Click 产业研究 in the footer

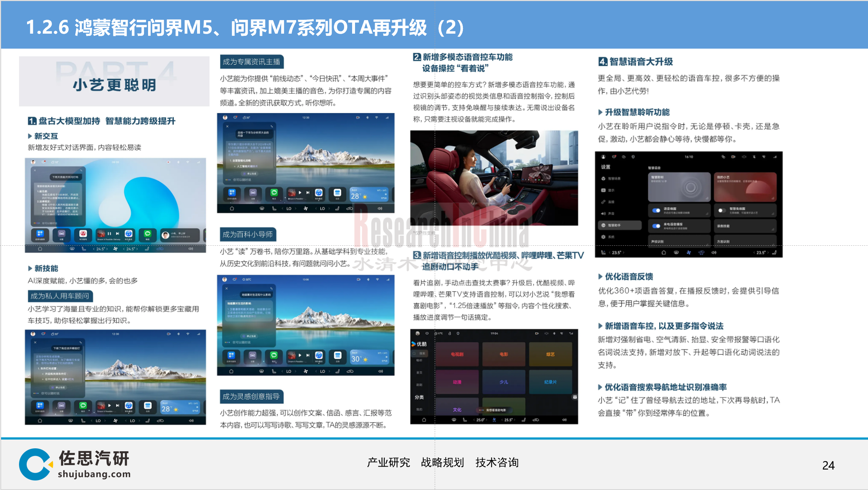pos(388,463)
